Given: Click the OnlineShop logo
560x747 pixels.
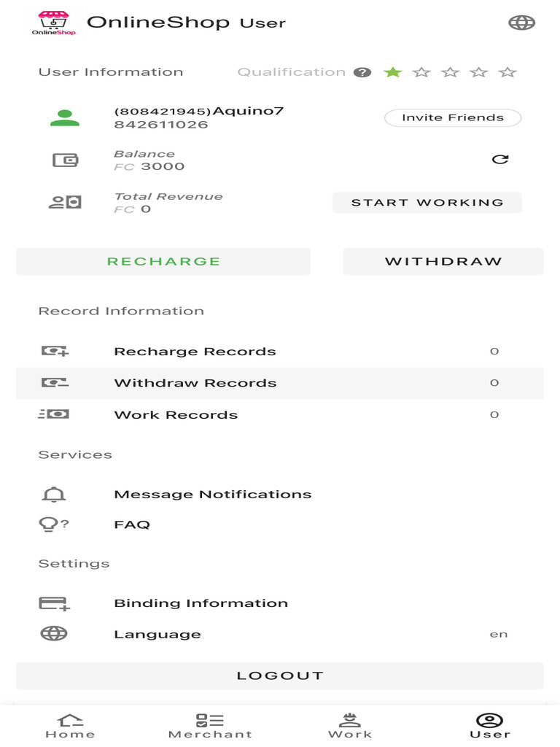Looking at the screenshot, I should click(x=54, y=23).
